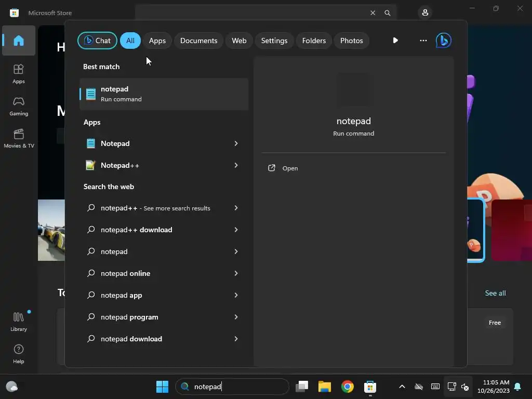
Task: Click the Microsoft Store search field
Action: click(251, 13)
